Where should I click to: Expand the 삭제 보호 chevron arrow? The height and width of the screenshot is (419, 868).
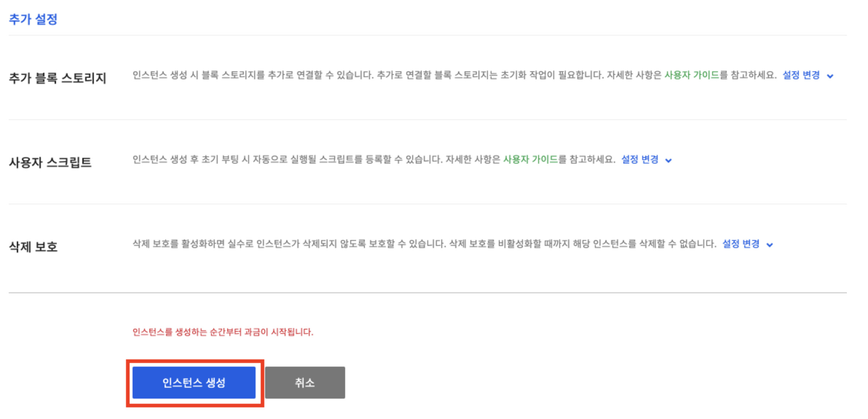[770, 245]
